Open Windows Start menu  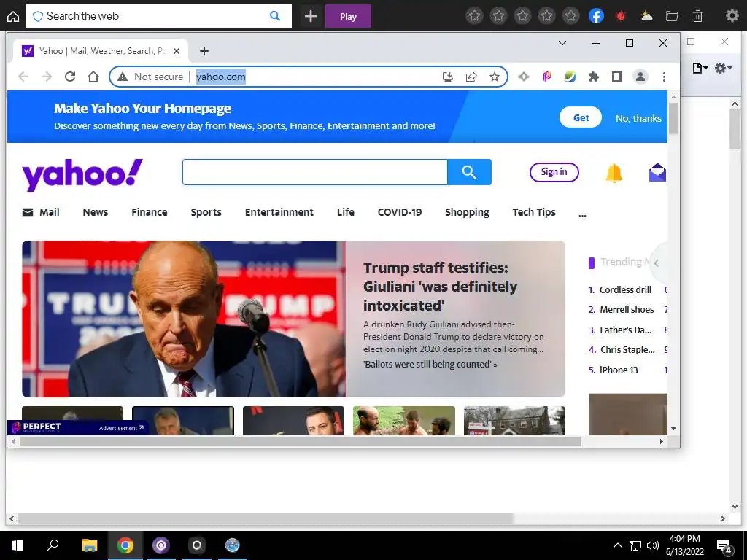pyautogui.click(x=18, y=545)
